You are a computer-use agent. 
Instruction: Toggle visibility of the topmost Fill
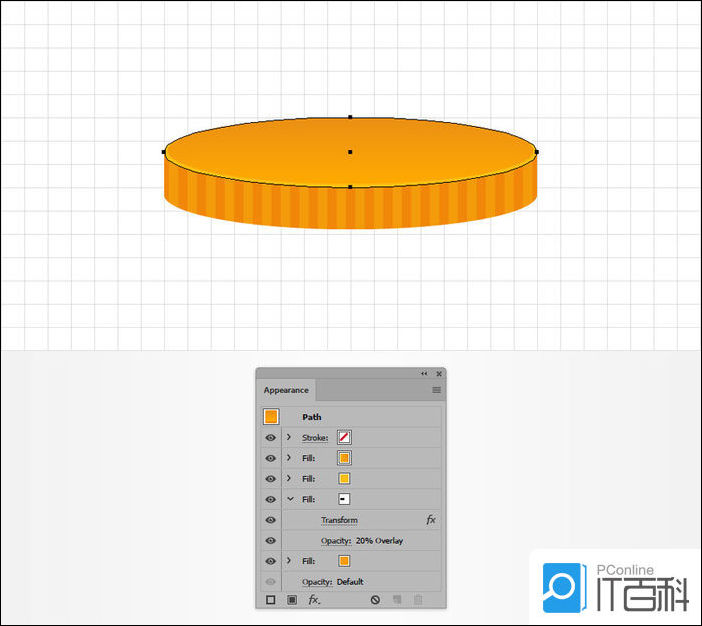click(x=270, y=458)
